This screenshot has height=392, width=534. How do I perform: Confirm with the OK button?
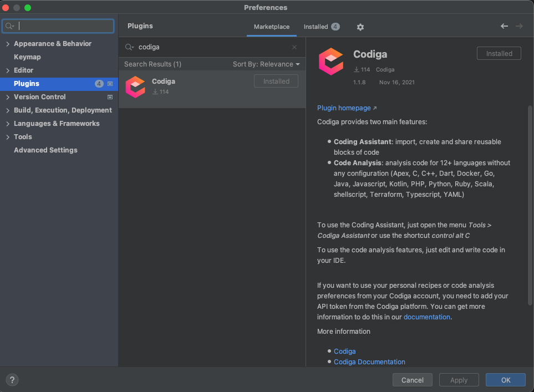tap(506, 380)
